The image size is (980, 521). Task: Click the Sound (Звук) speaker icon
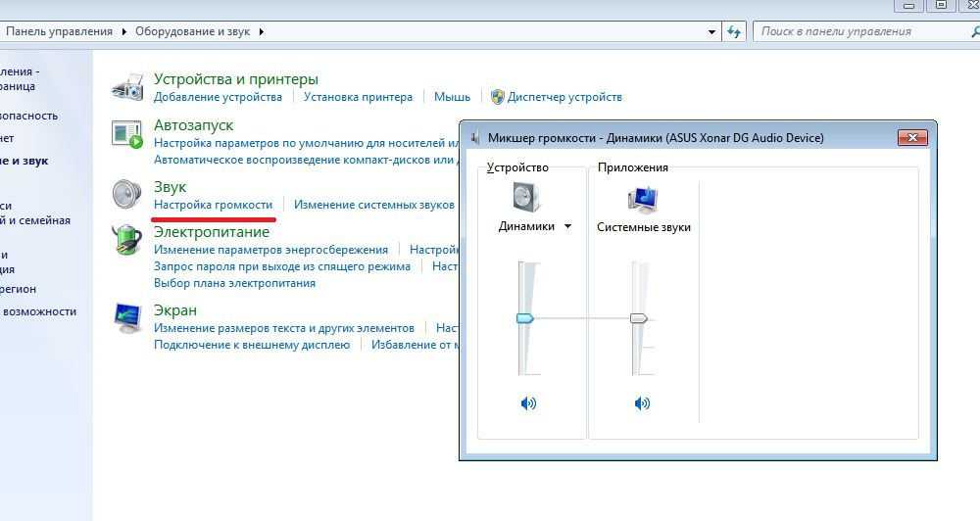click(127, 194)
